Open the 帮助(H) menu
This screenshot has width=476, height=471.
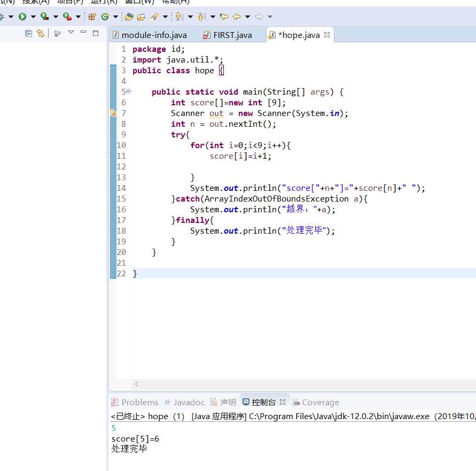pos(176,2)
